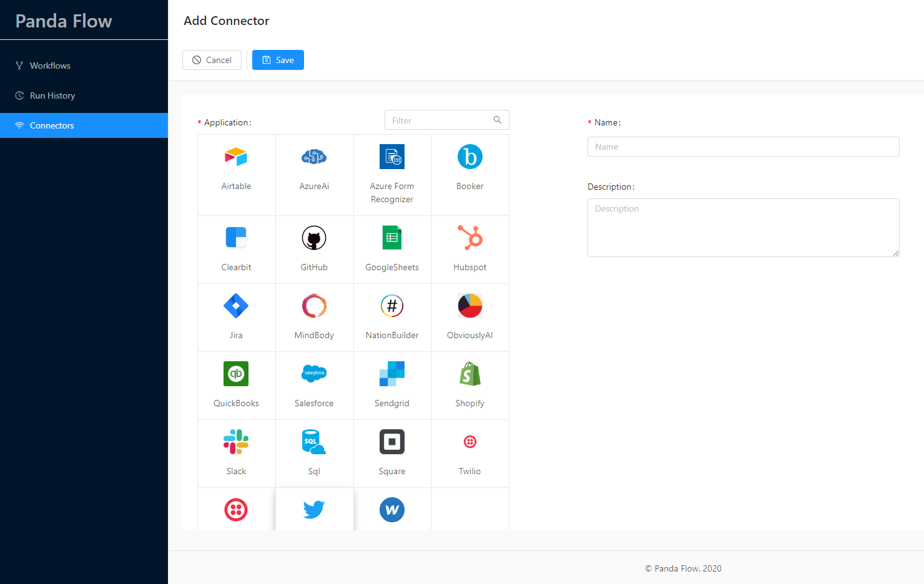Select the small Twilio icon

470,442
